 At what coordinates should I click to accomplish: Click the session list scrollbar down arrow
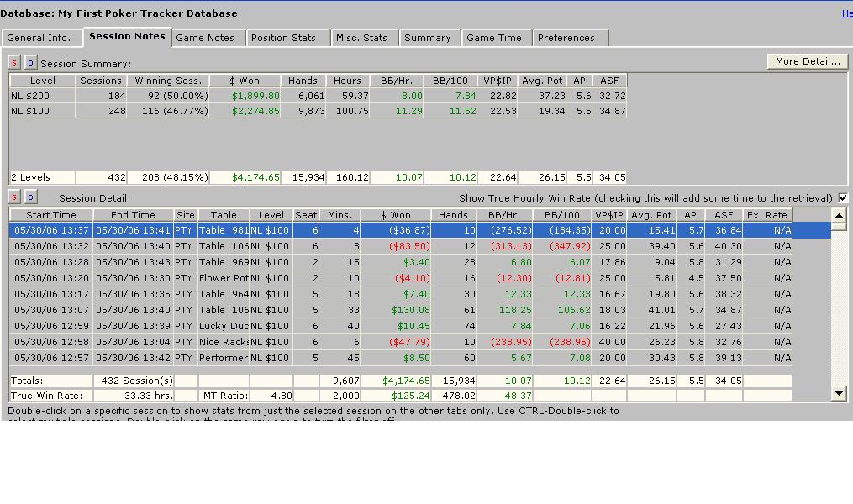point(839,393)
